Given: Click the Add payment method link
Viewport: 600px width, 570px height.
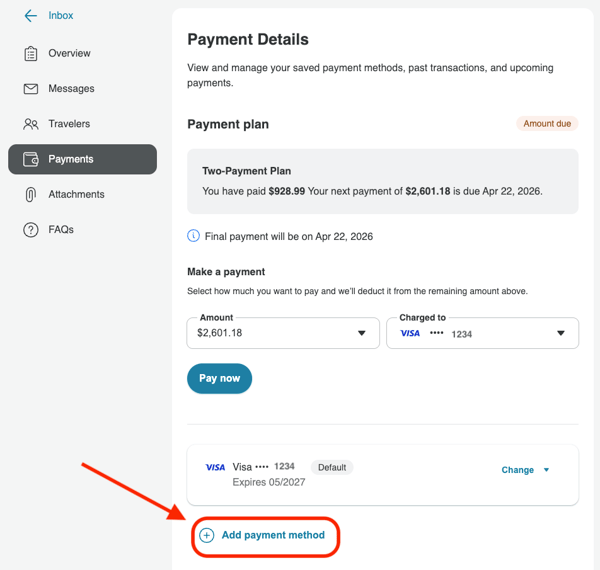Looking at the screenshot, I should pyautogui.click(x=273, y=535).
